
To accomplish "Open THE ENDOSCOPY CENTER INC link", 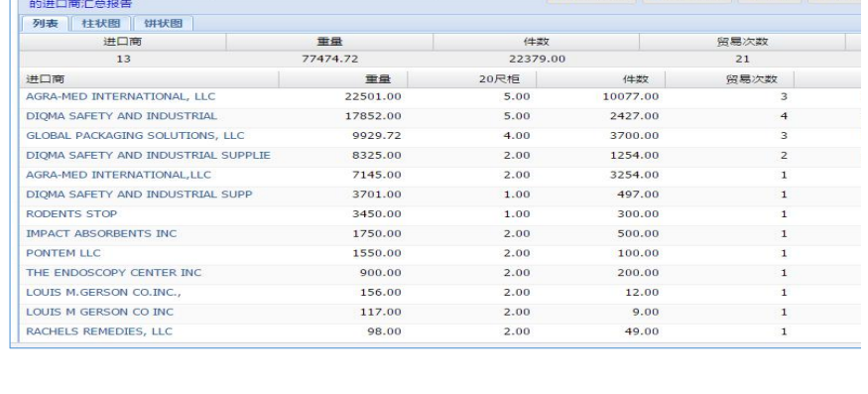I will tap(113, 272).
